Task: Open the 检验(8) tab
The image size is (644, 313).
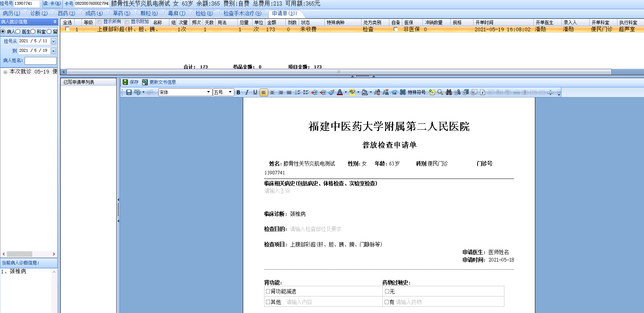Action: [x=204, y=14]
